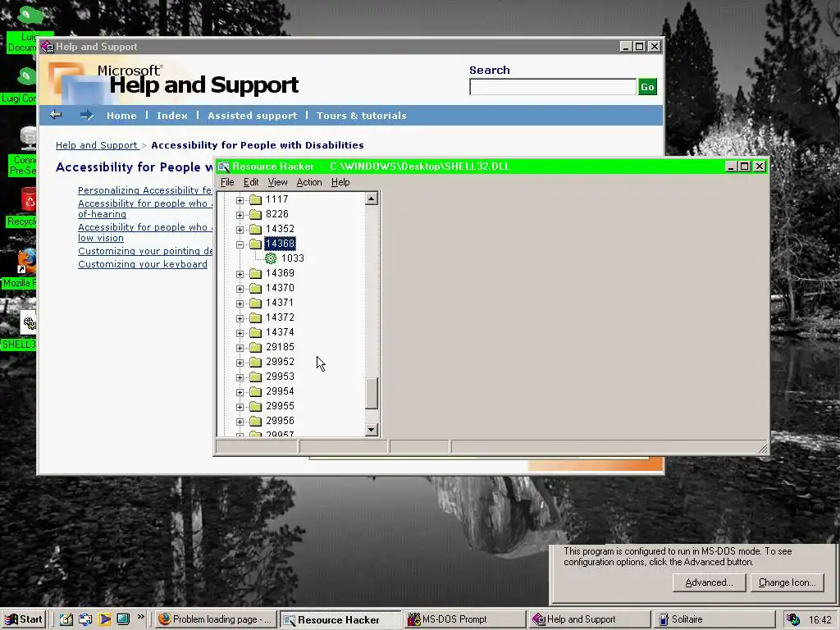Viewport: 840px width, 630px height.
Task: Expand the 14371 tree node
Action: click(x=240, y=304)
